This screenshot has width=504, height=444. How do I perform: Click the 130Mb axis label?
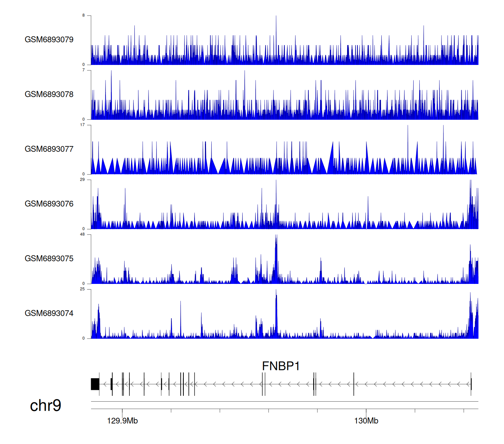coord(366,421)
